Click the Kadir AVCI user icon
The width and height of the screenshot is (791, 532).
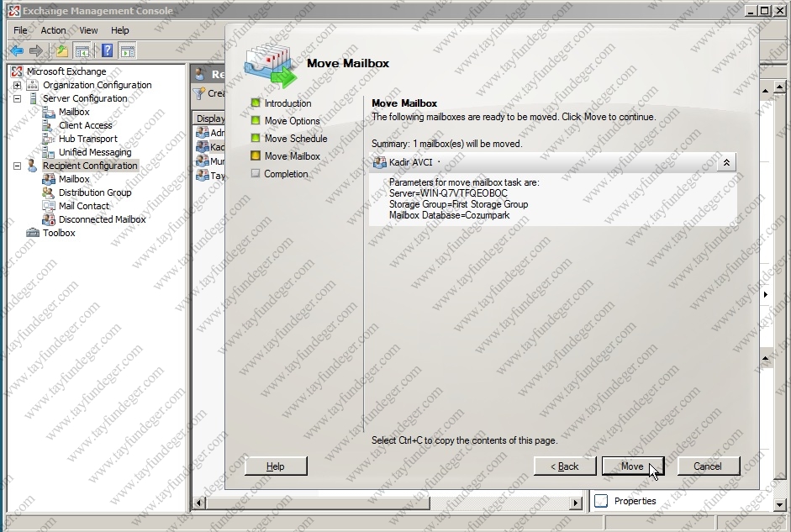[x=379, y=162]
